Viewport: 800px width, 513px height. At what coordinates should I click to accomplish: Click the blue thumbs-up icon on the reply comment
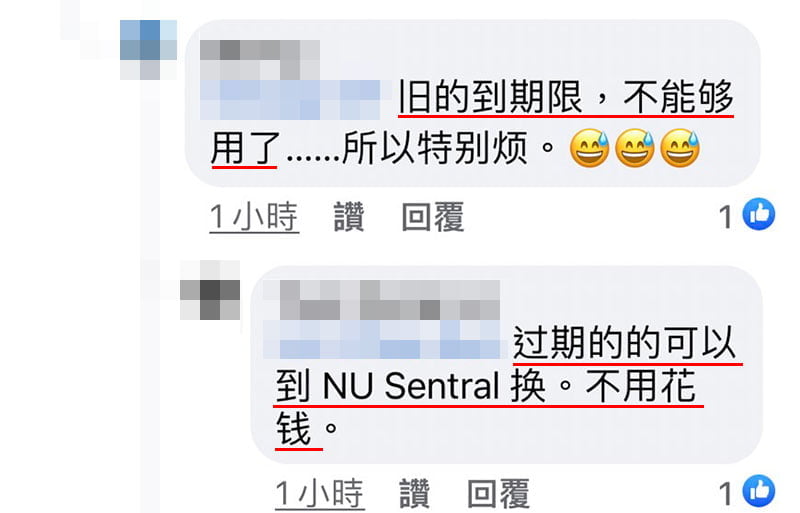point(759,491)
